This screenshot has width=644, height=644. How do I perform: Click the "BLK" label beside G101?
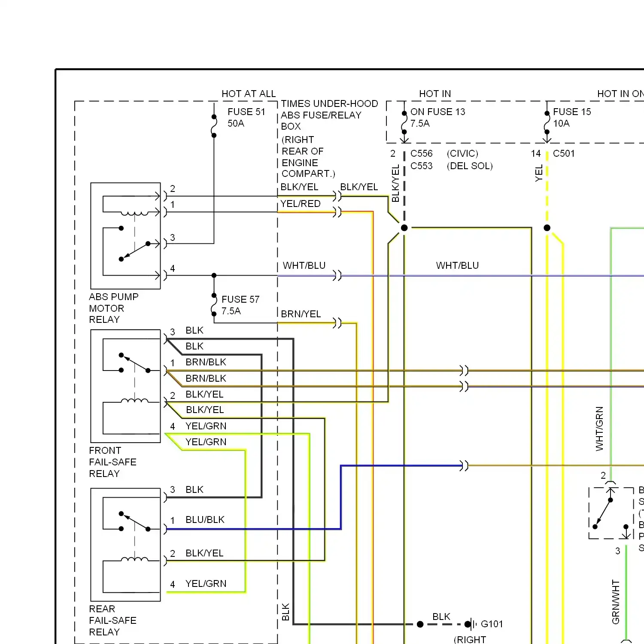[441, 617]
